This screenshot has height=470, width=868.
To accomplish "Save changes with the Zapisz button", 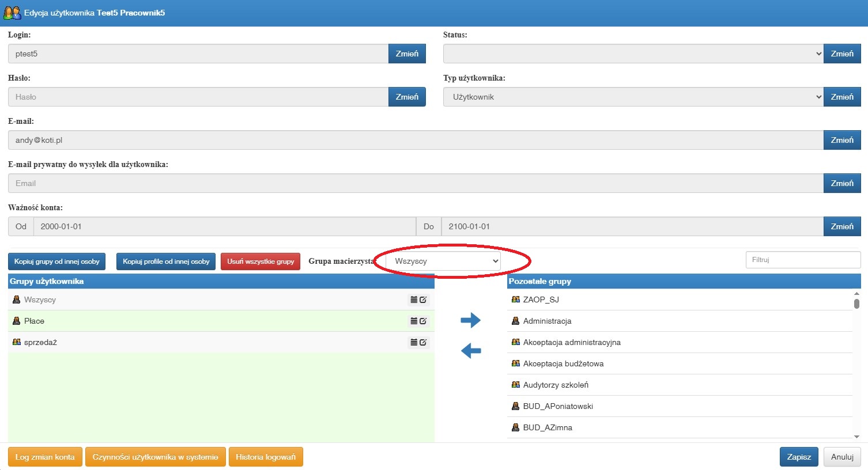I will pyautogui.click(x=799, y=457).
